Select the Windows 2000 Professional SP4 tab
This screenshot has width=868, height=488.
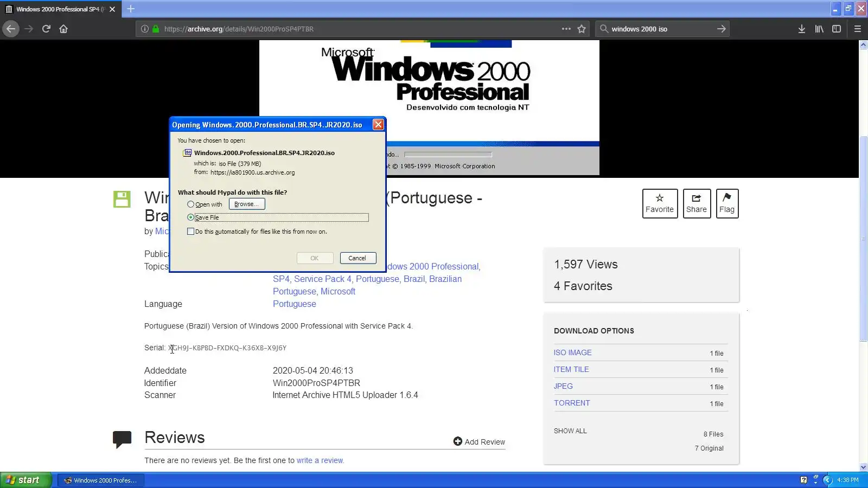pos(60,9)
